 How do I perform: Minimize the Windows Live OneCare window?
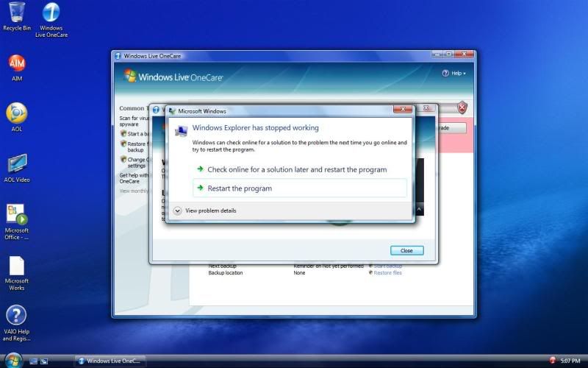[x=437, y=54]
